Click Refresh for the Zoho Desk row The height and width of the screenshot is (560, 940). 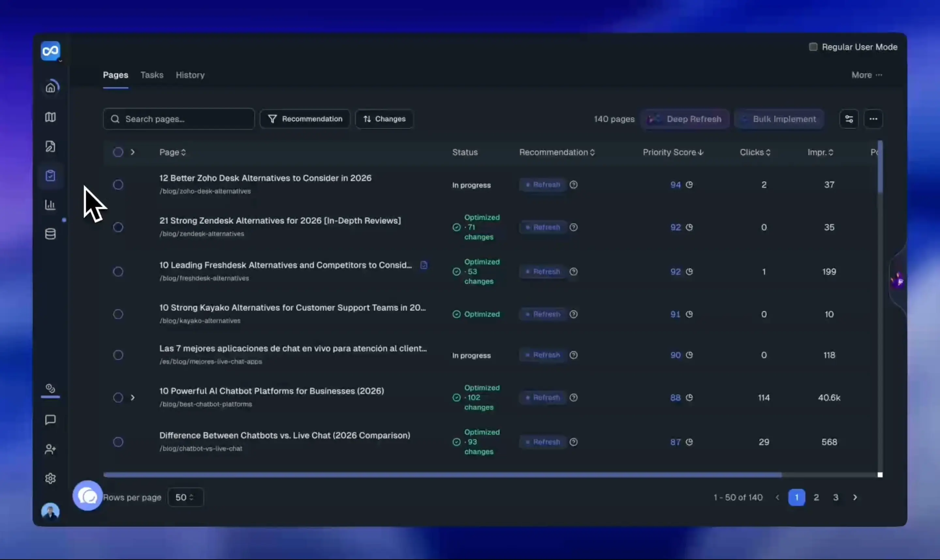542,185
